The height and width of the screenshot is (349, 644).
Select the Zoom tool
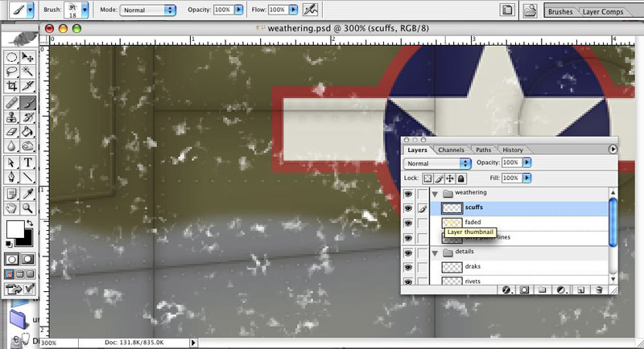coord(27,208)
